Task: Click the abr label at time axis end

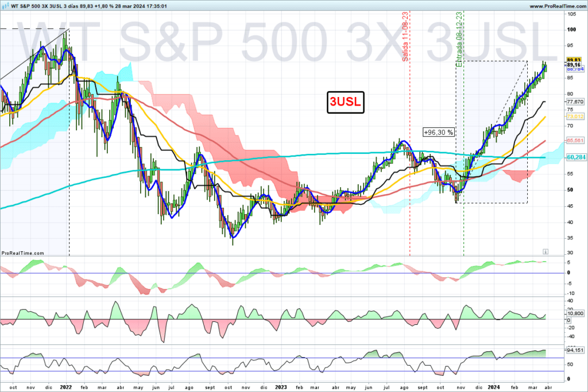Action: pyautogui.click(x=548, y=387)
